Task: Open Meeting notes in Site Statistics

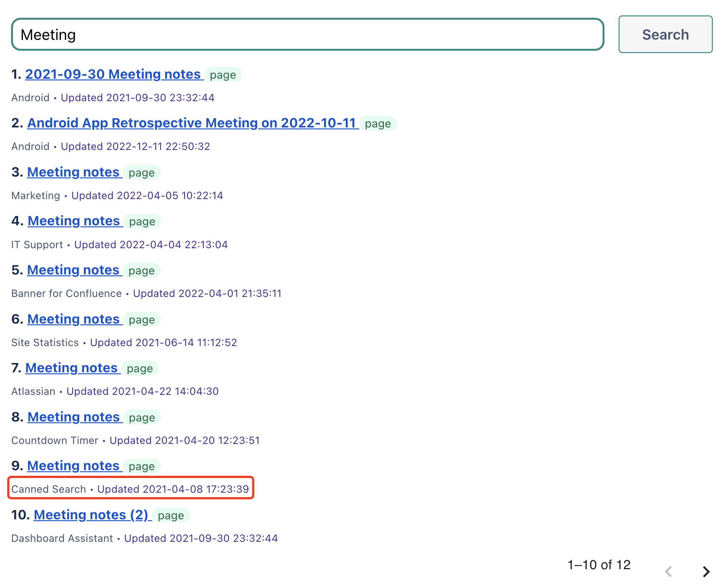Action: (x=74, y=319)
